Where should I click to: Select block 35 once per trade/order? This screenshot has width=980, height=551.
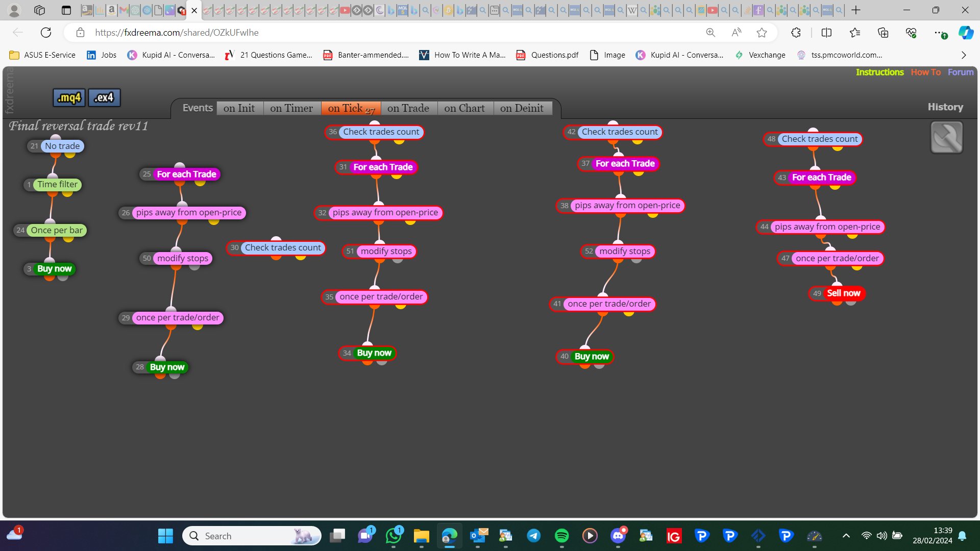(375, 297)
